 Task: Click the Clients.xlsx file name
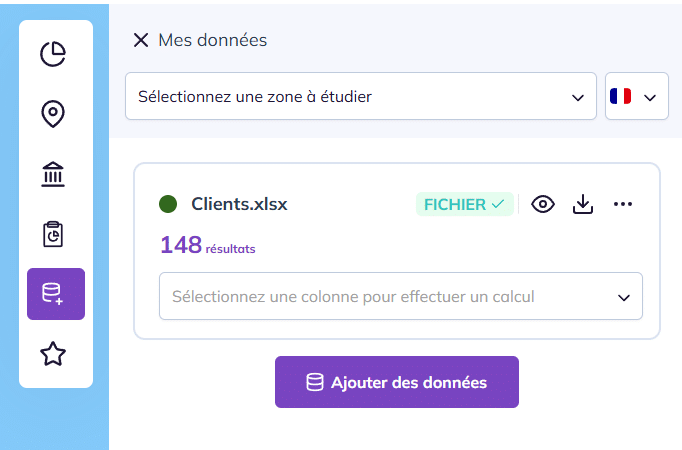click(x=239, y=204)
